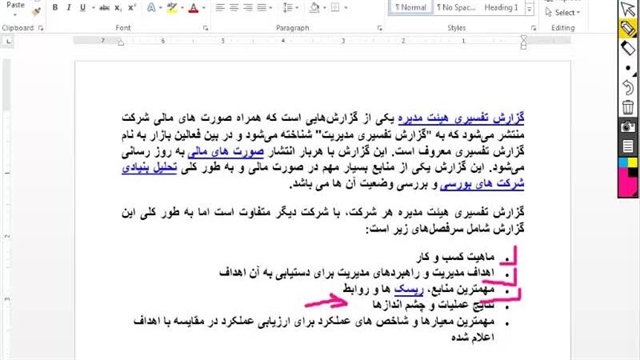Screen dimensions: 640x360
Task: Select the arrow cursor annotation tool
Action: coord(628,9)
